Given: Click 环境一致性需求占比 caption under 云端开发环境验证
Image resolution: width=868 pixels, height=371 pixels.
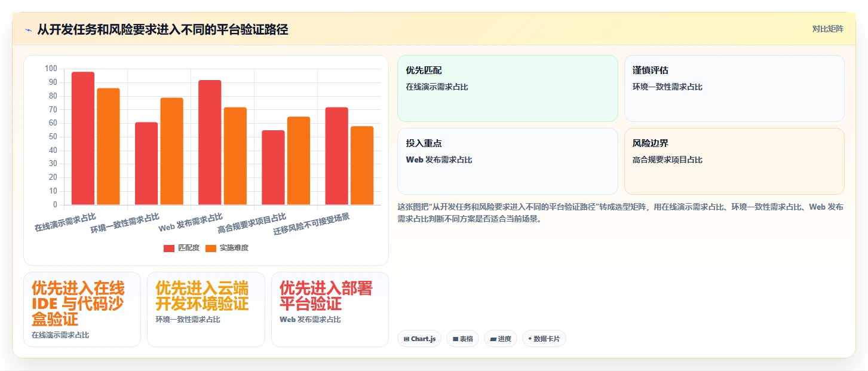Looking at the screenshot, I should click(188, 320).
